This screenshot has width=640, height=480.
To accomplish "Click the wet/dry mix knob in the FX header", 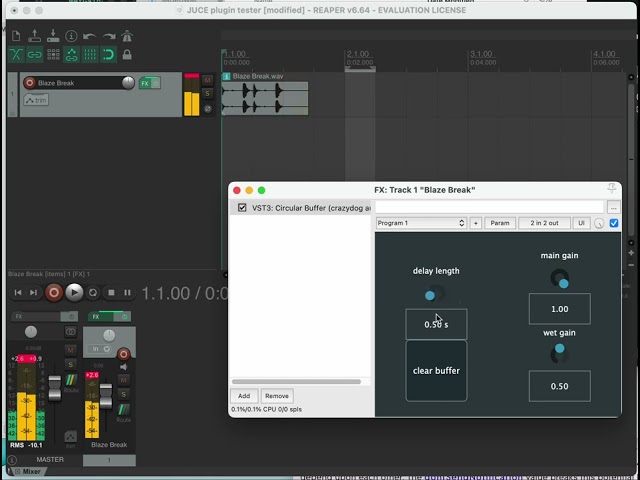I will 599,223.
